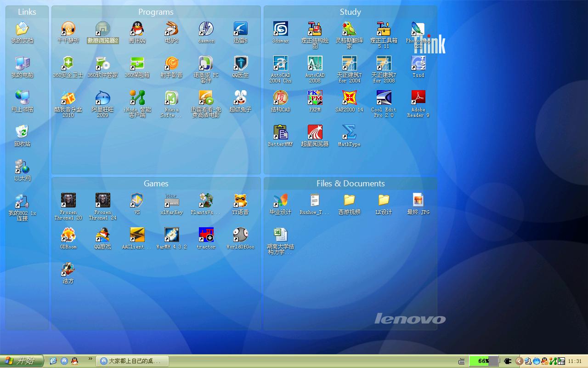Open the 电驴2 shortcut
The image size is (588, 368).
click(171, 32)
